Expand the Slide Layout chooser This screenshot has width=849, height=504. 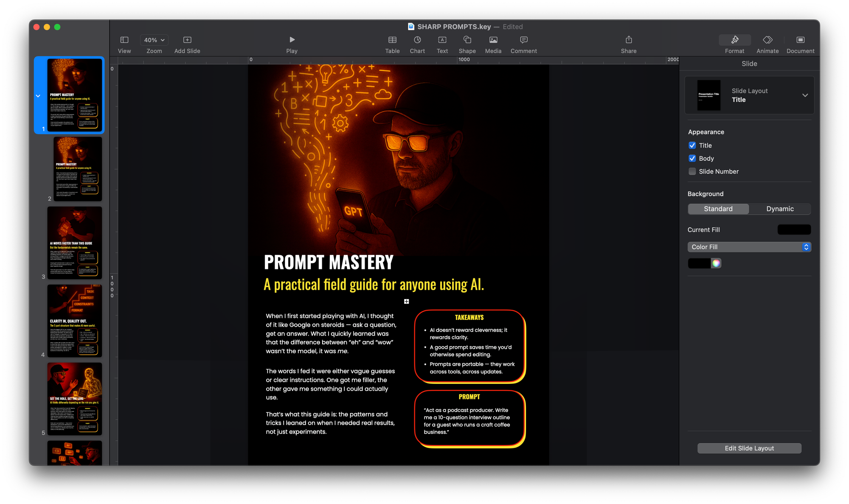point(805,95)
